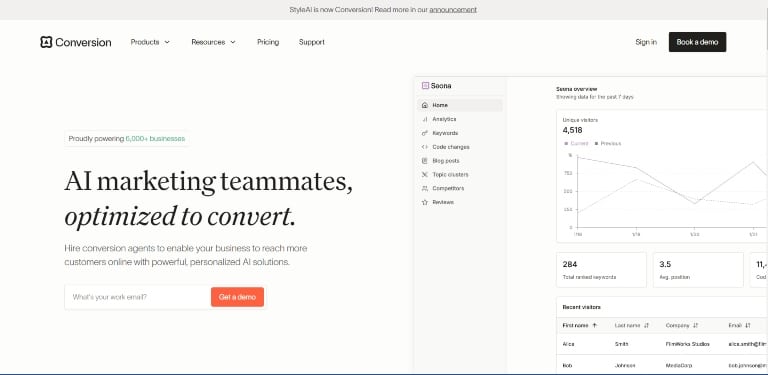Screen dimensions: 768x375
Task: Select Keywords text in Seona sidebar
Action: 445,133
